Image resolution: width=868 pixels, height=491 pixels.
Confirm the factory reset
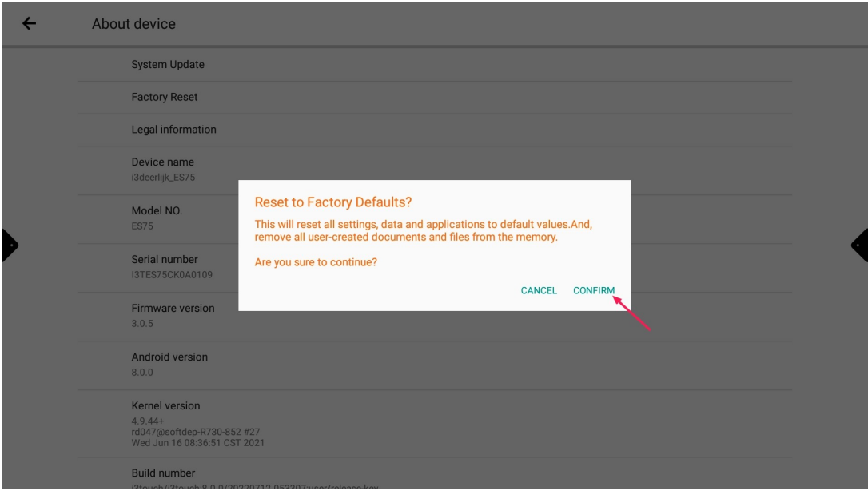pos(593,290)
